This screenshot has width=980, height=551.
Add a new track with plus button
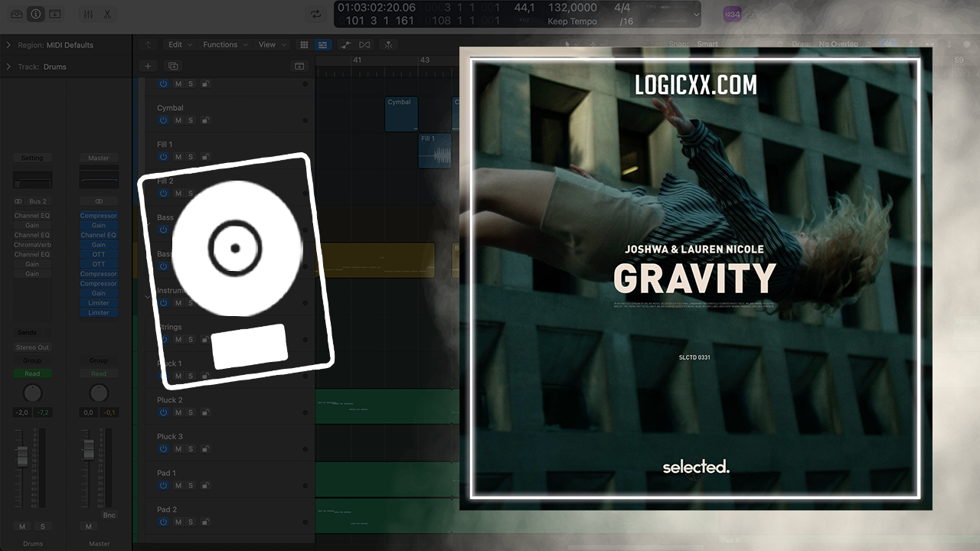149,66
